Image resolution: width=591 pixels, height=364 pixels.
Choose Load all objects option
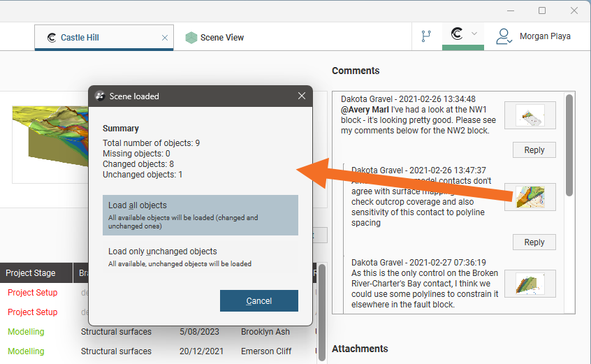200,215
